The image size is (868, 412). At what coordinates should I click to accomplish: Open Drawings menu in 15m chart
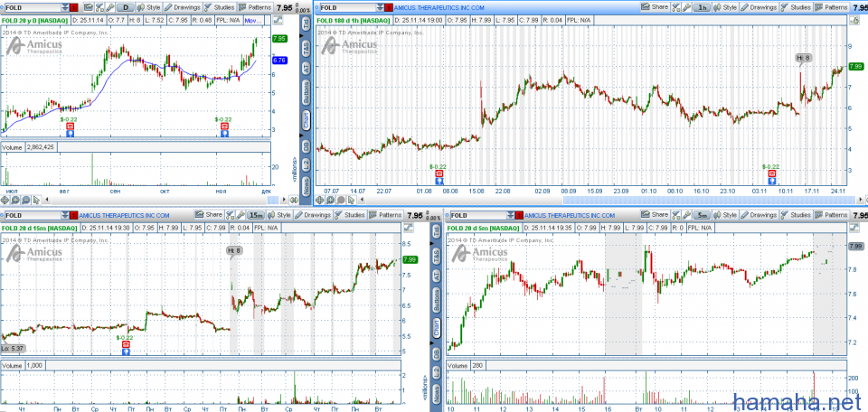[x=314, y=214]
